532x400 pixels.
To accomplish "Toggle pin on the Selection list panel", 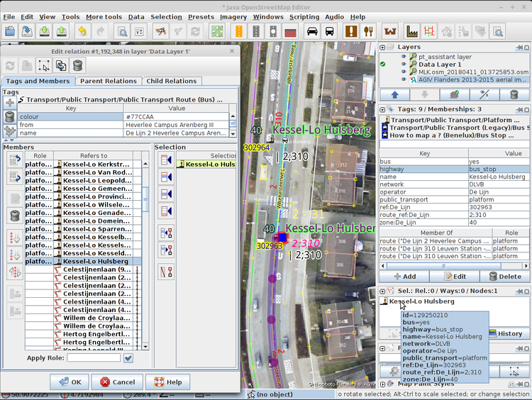I will coord(520,291).
